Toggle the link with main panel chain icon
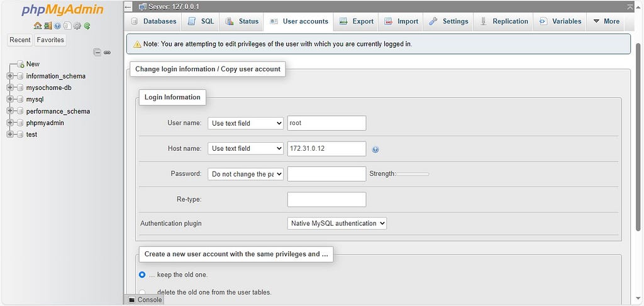Screen dimensions: 644x306 [107, 53]
